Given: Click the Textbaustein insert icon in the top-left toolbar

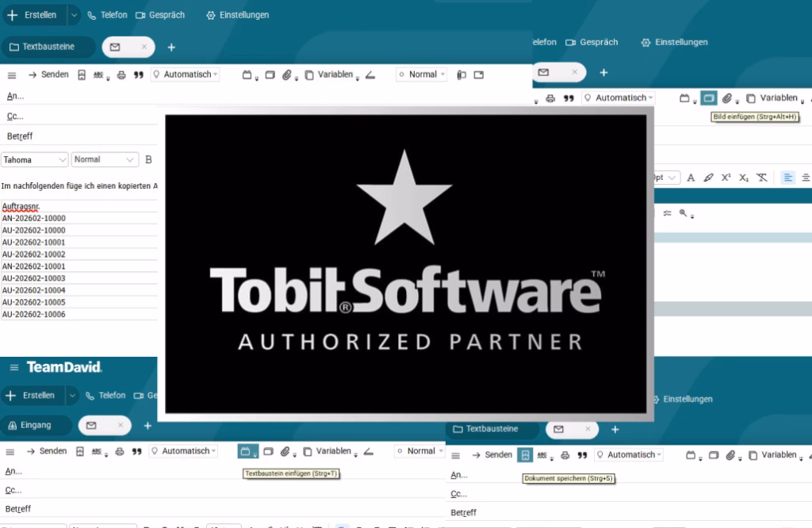Looking at the screenshot, I should pyautogui.click(x=248, y=75).
